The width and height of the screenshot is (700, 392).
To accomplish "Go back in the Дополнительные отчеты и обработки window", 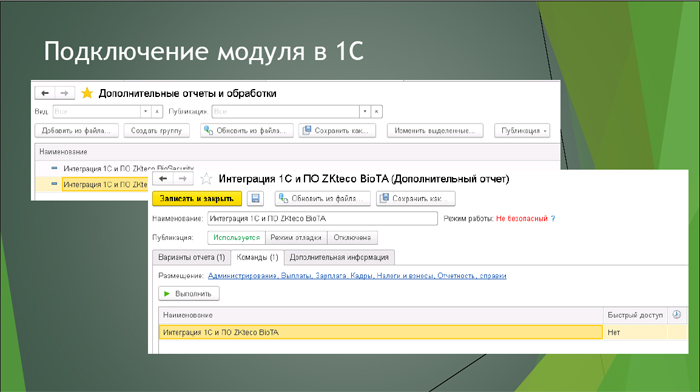I will click(45, 93).
